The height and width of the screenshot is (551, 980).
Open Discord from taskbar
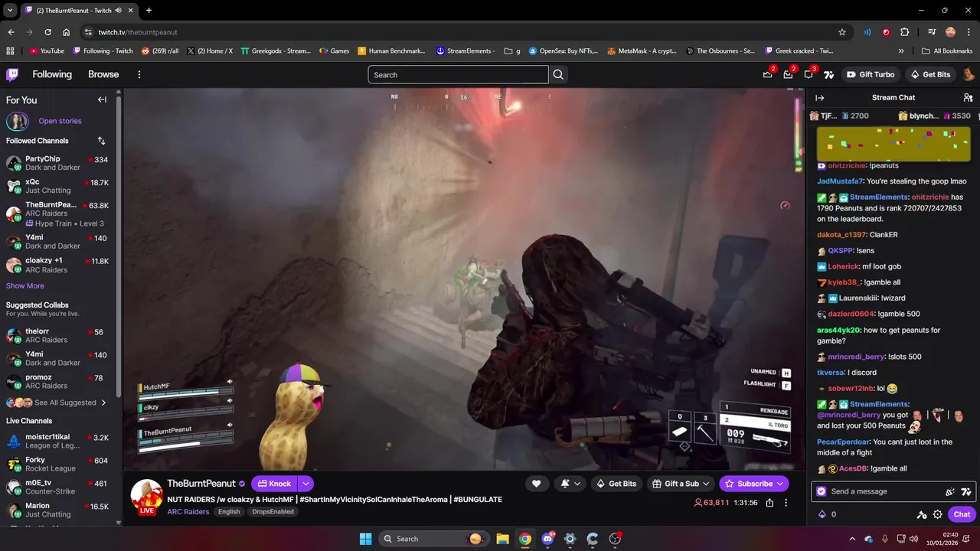coord(547,539)
